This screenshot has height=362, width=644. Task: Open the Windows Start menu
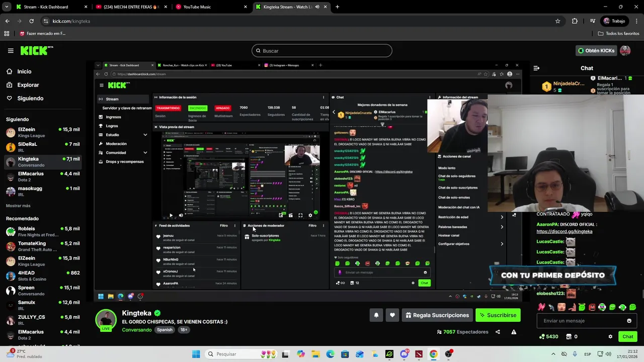(196, 354)
